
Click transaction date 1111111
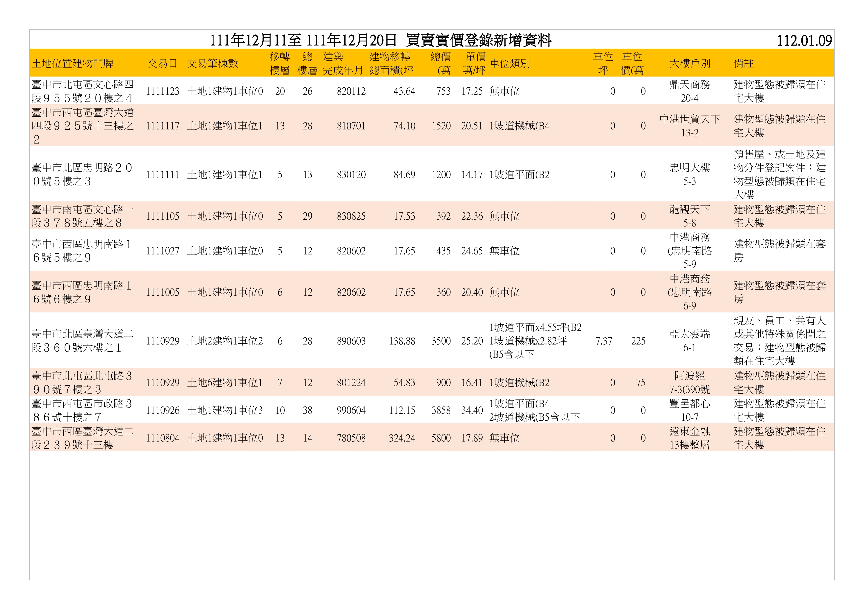tap(163, 175)
